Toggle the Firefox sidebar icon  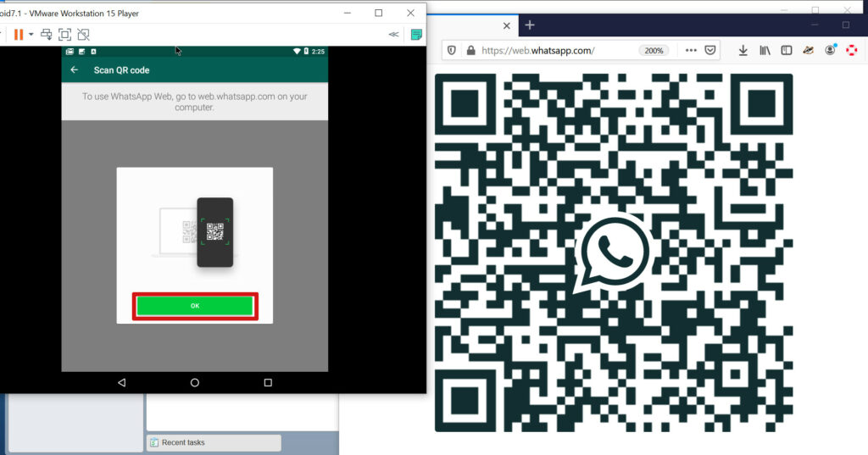pos(786,50)
